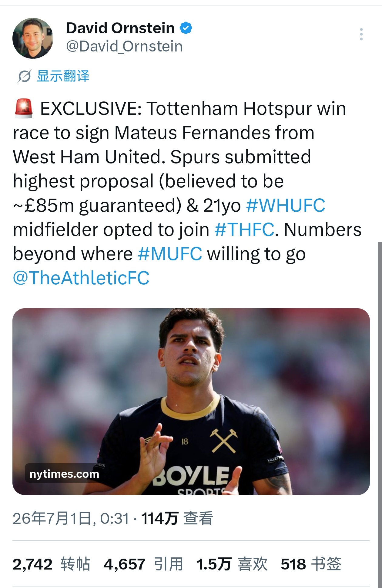382x588 pixels.
Task: Click the vertical scrollbar on right edge
Action: click(x=380, y=415)
